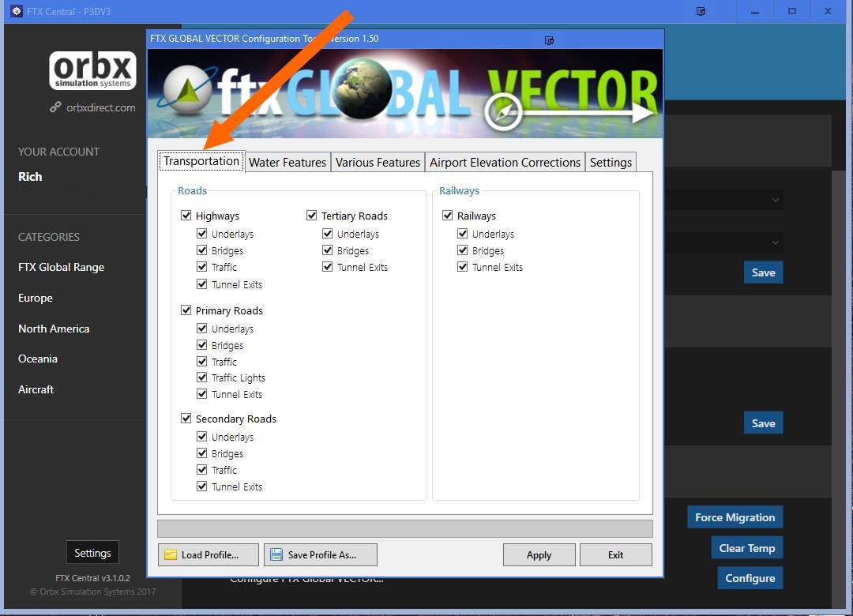The height and width of the screenshot is (616, 853).
Task: Toggle Highways Bridges checkbox
Action: [202, 250]
